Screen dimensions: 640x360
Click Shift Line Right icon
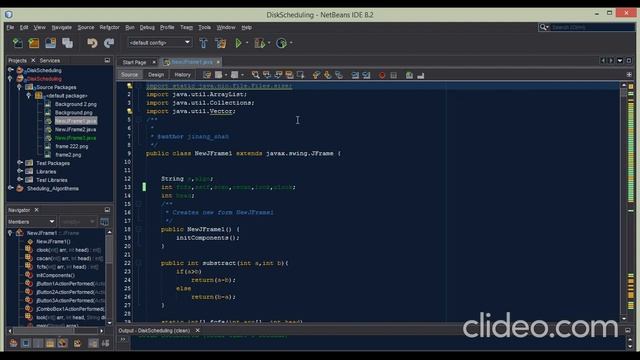[x=367, y=75]
